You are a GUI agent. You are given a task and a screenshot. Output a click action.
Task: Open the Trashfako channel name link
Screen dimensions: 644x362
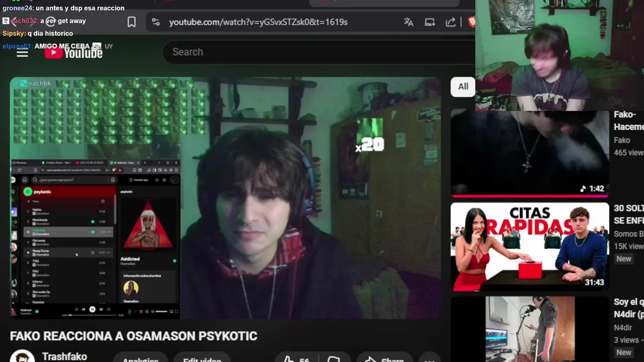pyautogui.click(x=64, y=356)
